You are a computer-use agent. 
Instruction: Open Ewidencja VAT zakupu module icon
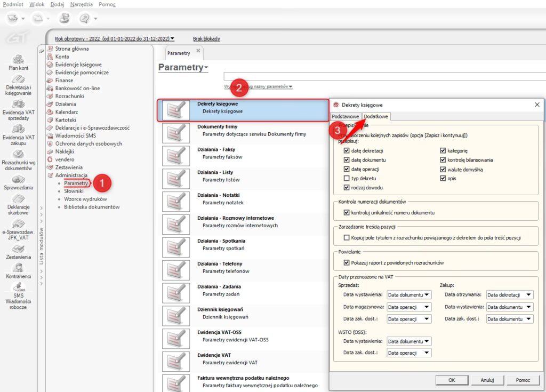point(18,130)
